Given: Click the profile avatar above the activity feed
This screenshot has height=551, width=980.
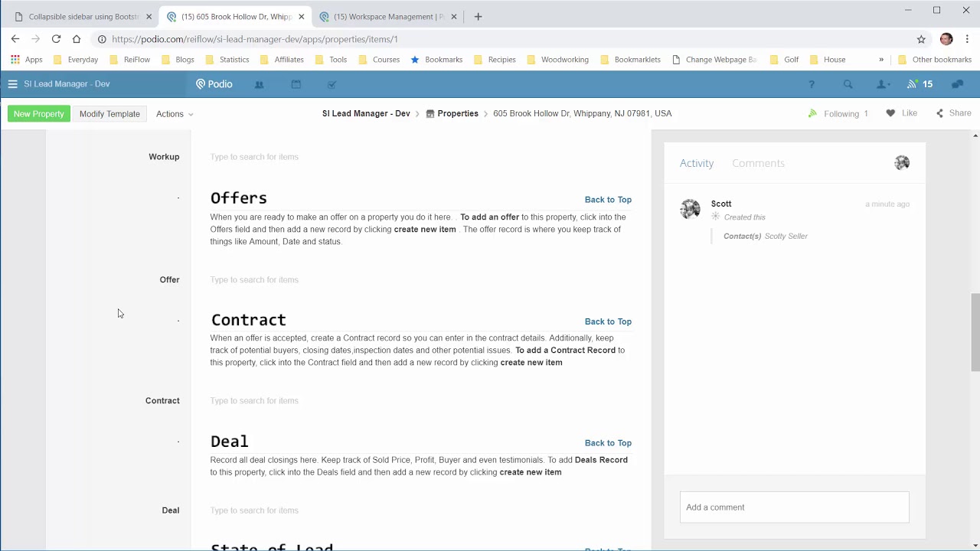Looking at the screenshot, I should (x=902, y=162).
